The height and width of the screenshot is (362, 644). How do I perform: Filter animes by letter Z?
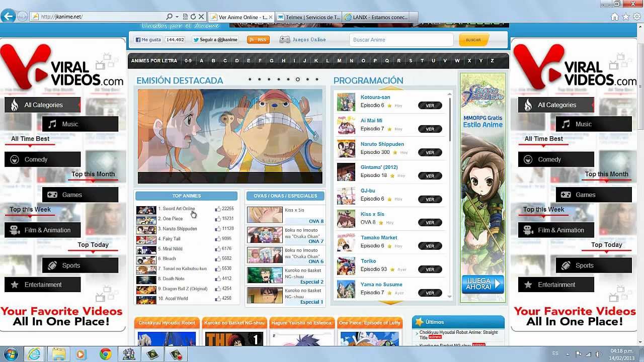coord(492,61)
